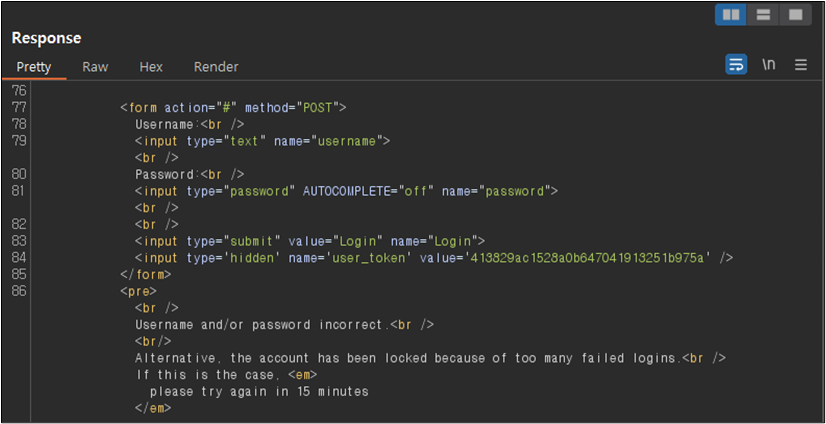Click the form action="#" method line

[233, 108]
